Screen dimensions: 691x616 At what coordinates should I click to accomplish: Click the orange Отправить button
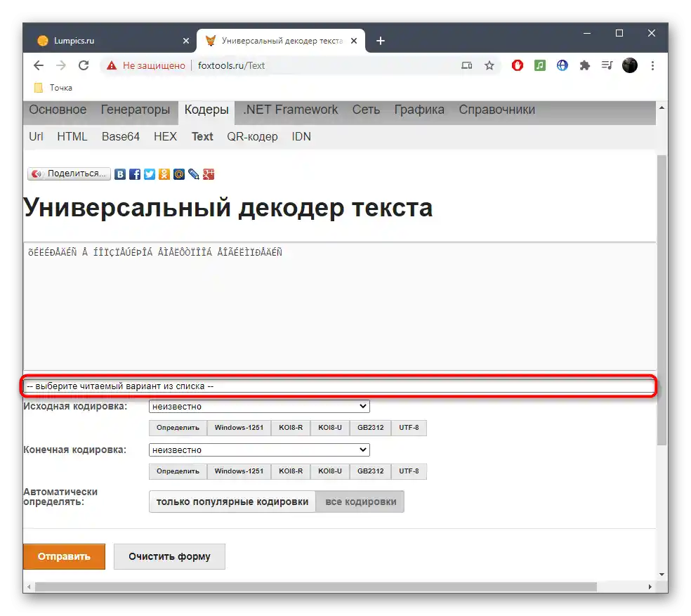point(65,557)
